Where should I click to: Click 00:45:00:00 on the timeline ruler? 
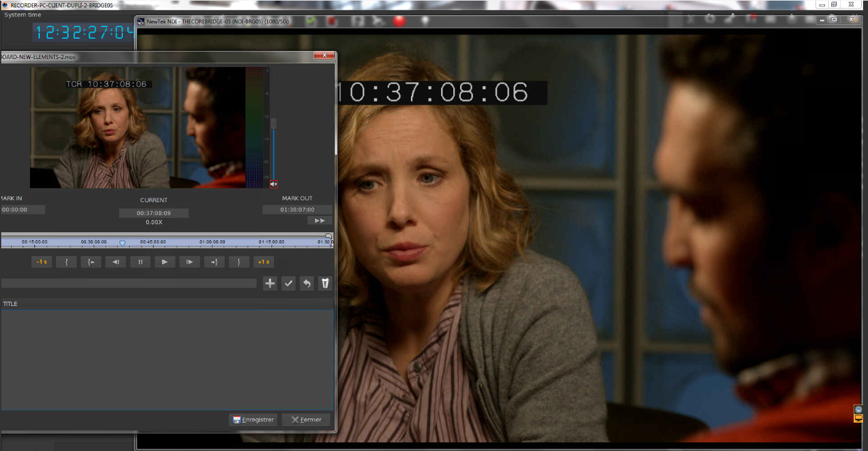(x=153, y=242)
